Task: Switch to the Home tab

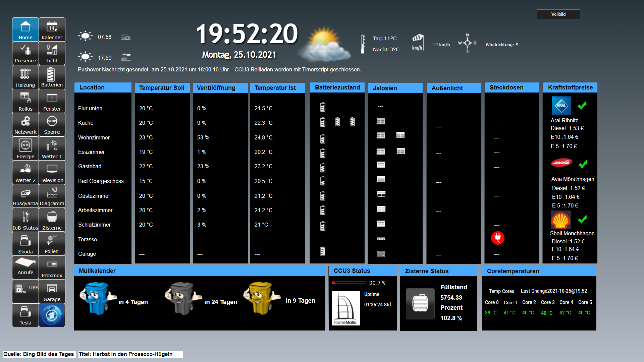Action: tap(25, 29)
